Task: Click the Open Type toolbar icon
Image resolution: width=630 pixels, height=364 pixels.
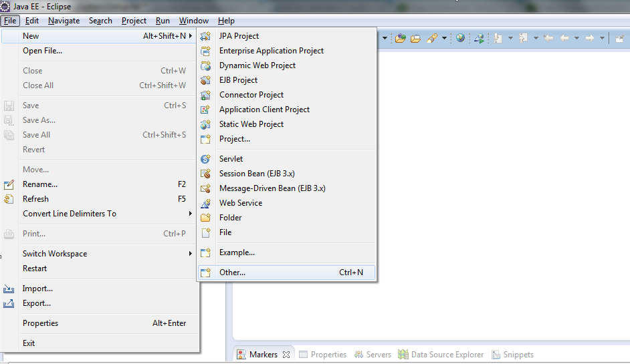Action: click(x=400, y=39)
